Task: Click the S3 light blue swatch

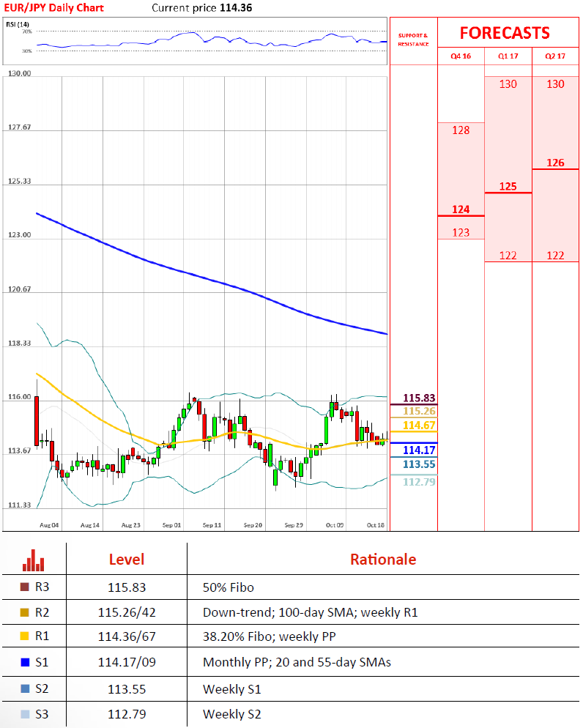Action: (x=25, y=714)
